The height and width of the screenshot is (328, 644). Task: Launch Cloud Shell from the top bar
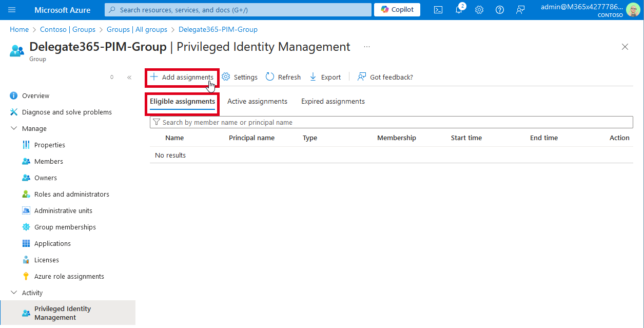(x=438, y=10)
